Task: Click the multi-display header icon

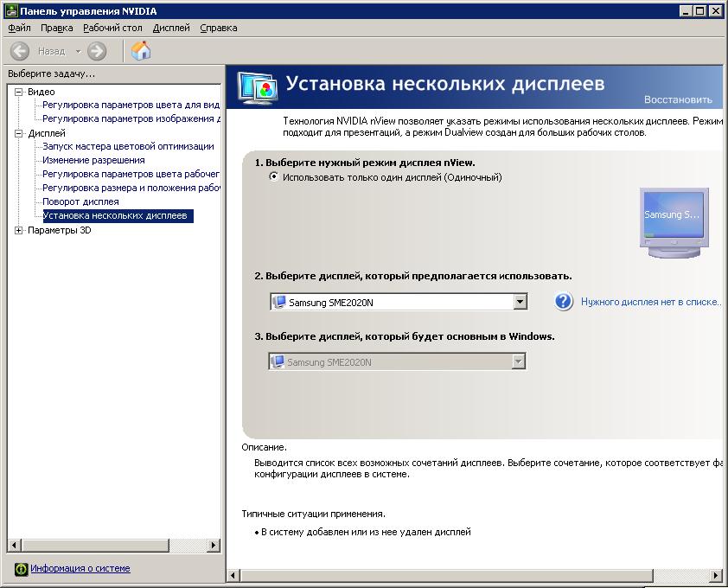Action: click(x=257, y=86)
